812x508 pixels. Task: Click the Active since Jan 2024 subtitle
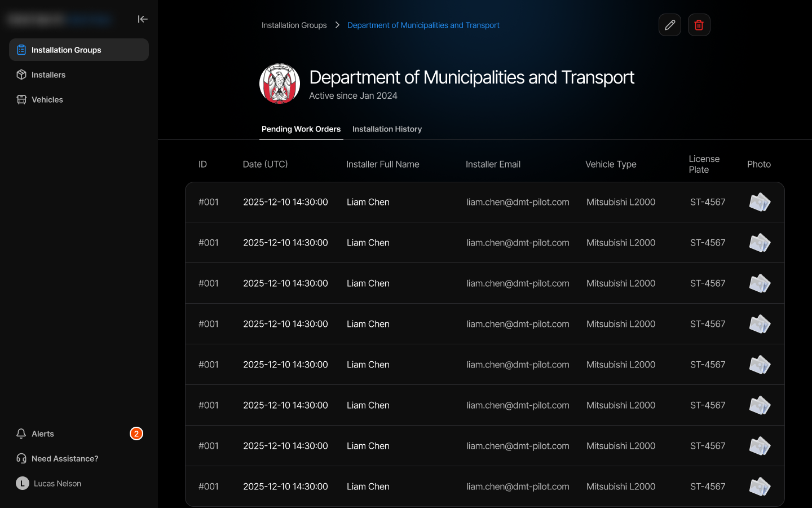click(x=353, y=96)
